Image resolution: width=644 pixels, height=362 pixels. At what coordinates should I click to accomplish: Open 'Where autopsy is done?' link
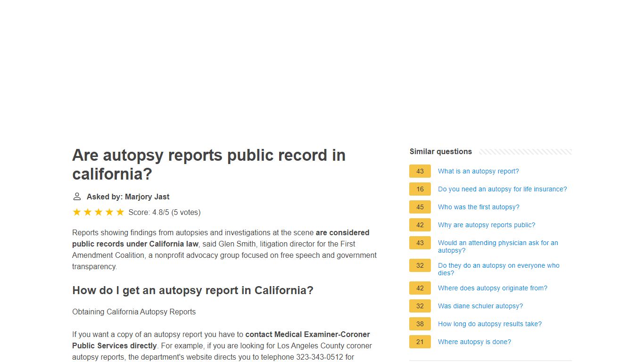click(474, 342)
